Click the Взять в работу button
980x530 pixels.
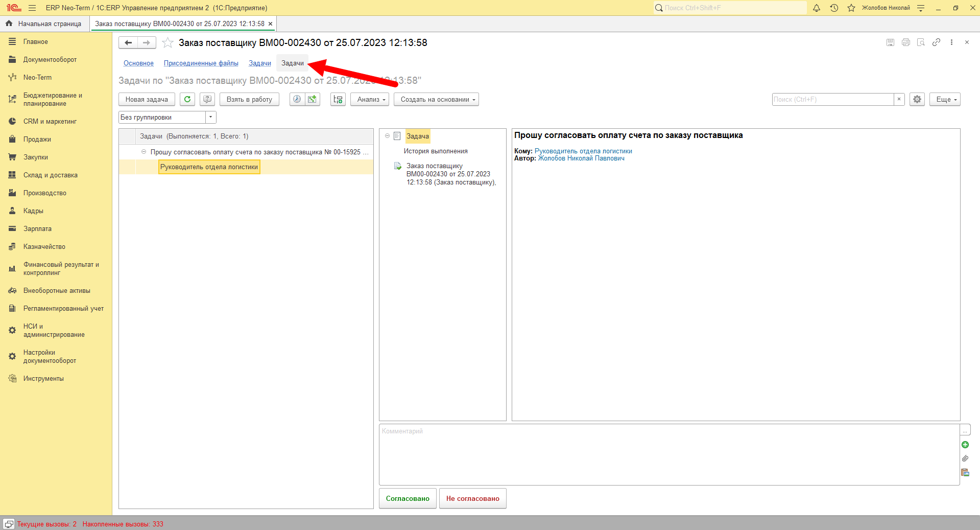pos(249,99)
